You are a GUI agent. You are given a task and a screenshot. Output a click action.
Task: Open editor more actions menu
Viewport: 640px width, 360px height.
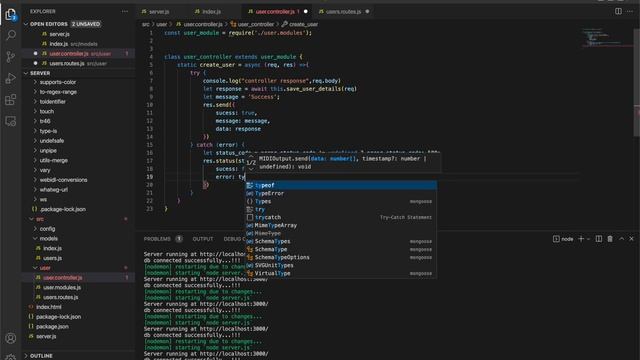click(x=629, y=11)
